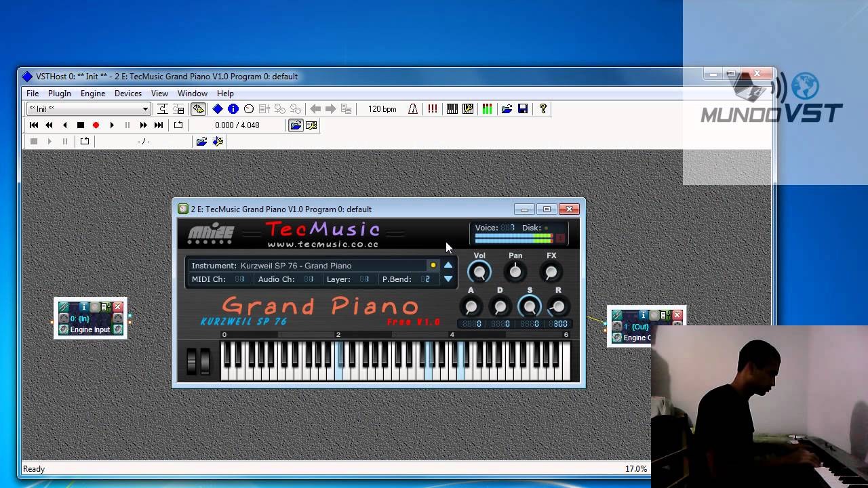Image resolution: width=868 pixels, height=488 pixels.
Task: Click the P.Bend value display
Action: click(425, 279)
